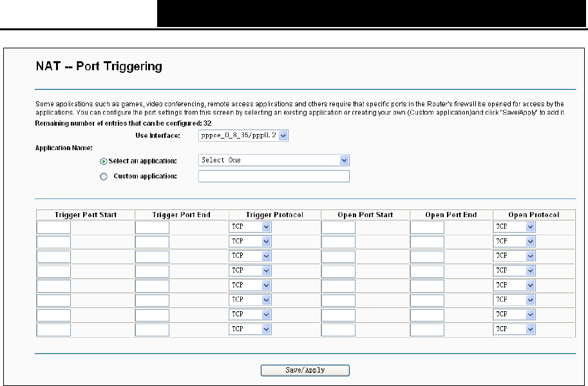Image resolution: width=588 pixels, height=386 pixels.
Task: Click eighth row Open Port Start field
Action: [x=338, y=330]
